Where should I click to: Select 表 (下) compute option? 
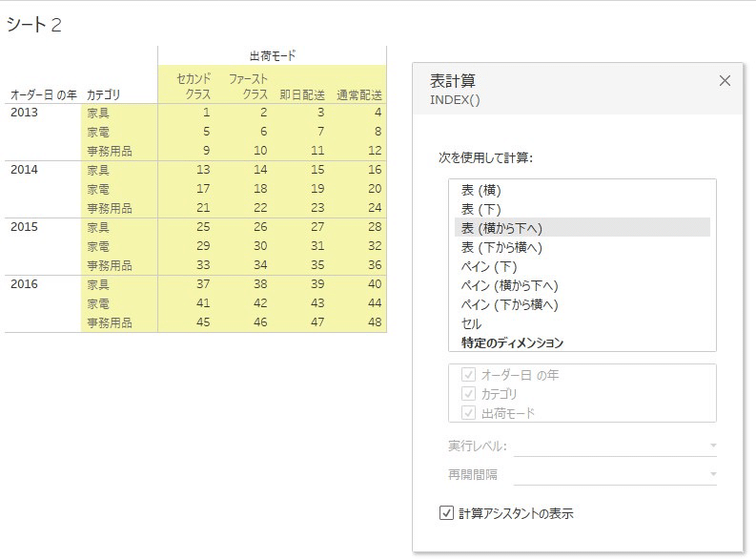point(582,209)
